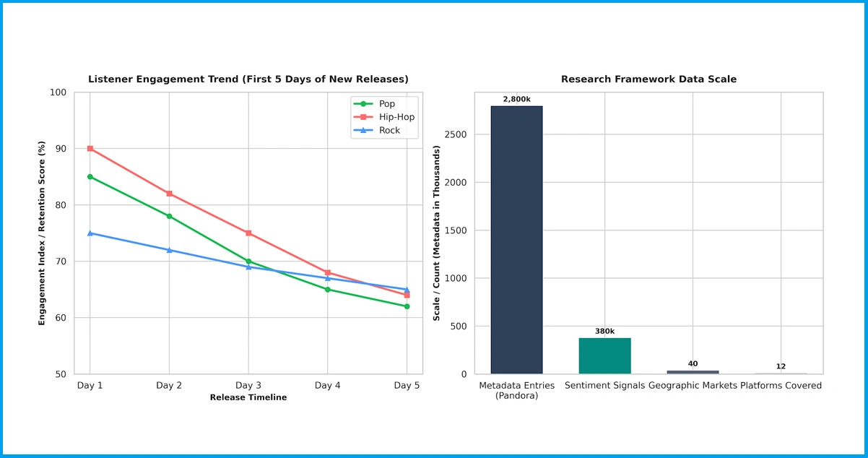Click the Day 4 axis label
This screenshot has width=868, height=458.
coord(328,386)
